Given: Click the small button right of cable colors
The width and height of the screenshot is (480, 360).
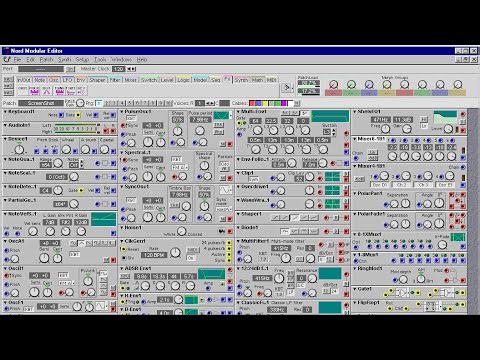Looking at the screenshot, I should [x=297, y=103].
